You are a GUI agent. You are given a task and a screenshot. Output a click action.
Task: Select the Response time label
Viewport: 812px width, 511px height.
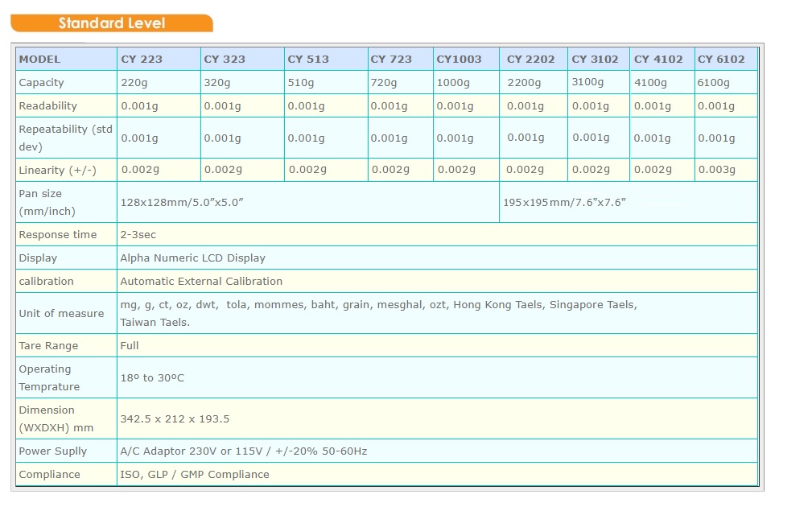57,234
